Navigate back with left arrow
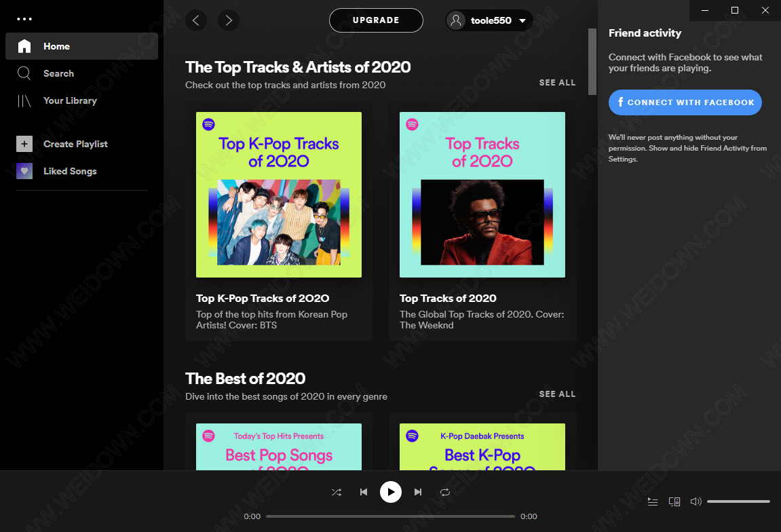 196,20
